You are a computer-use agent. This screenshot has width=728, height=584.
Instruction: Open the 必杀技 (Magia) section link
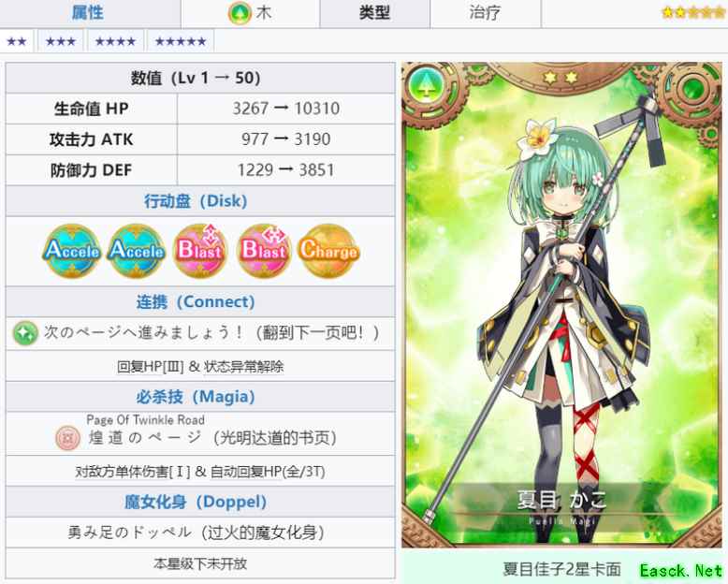[196, 397]
